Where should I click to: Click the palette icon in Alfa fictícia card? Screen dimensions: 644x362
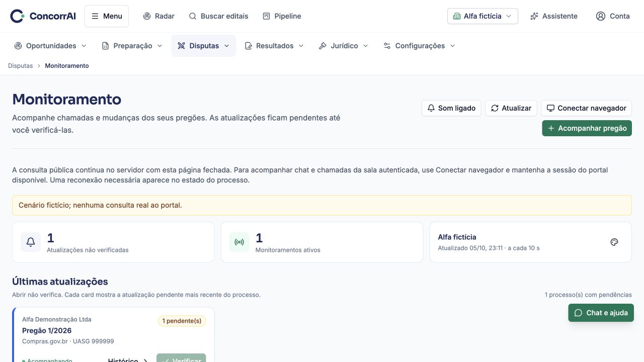(614, 242)
